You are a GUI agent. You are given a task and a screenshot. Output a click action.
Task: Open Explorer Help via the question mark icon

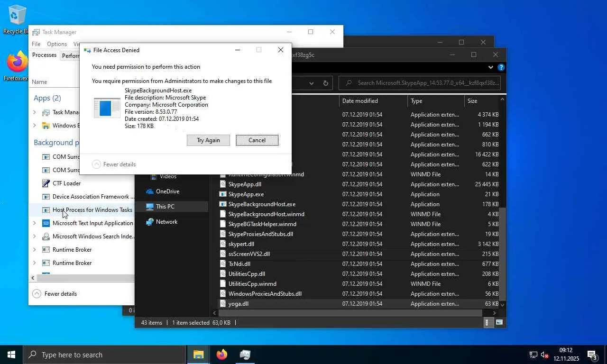pos(501,67)
